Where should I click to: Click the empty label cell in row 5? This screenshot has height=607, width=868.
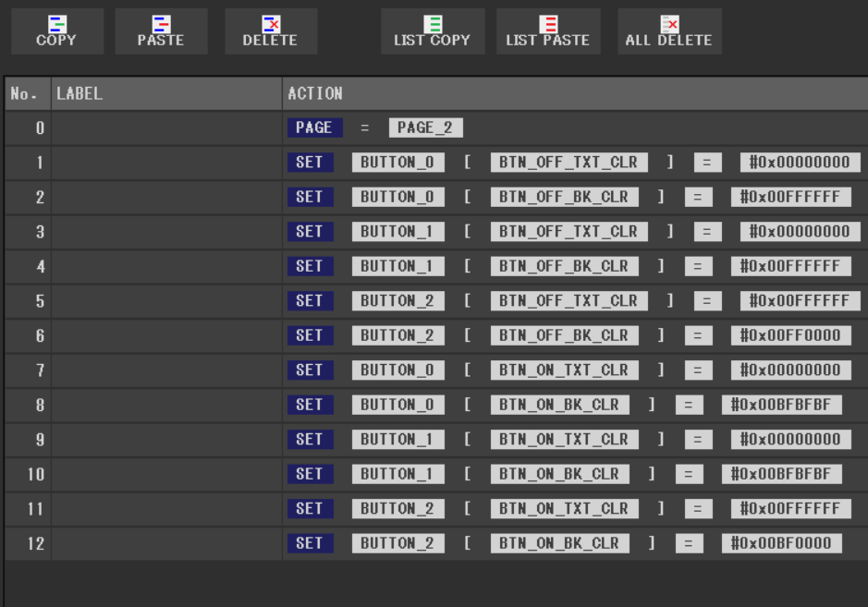point(166,301)
